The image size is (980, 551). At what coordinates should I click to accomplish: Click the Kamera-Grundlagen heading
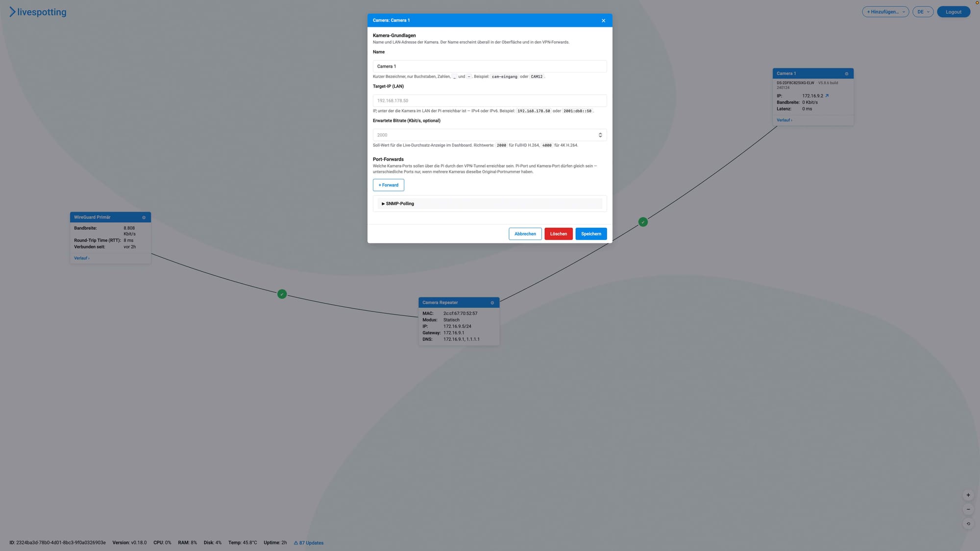(394, 35)
